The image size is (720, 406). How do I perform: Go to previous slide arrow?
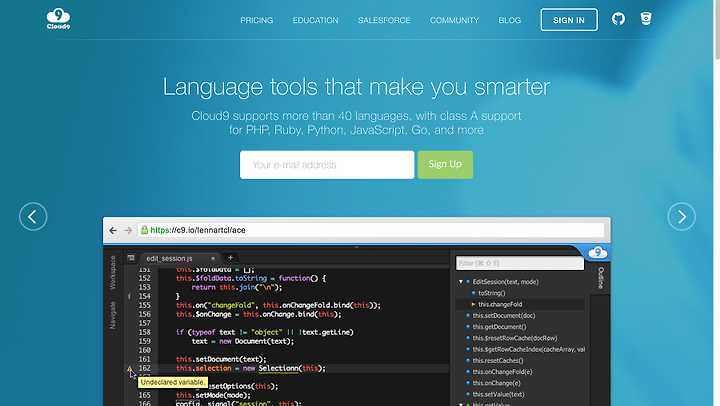(33, 216)
